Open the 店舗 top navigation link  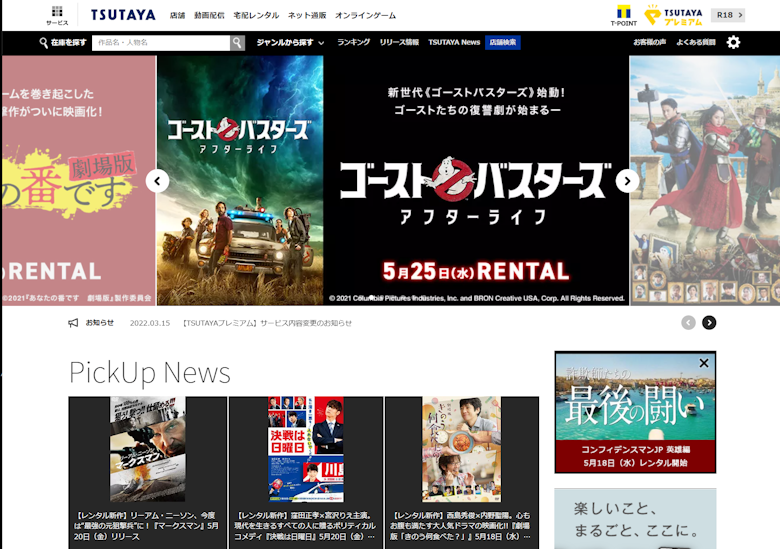click(177, 15)
